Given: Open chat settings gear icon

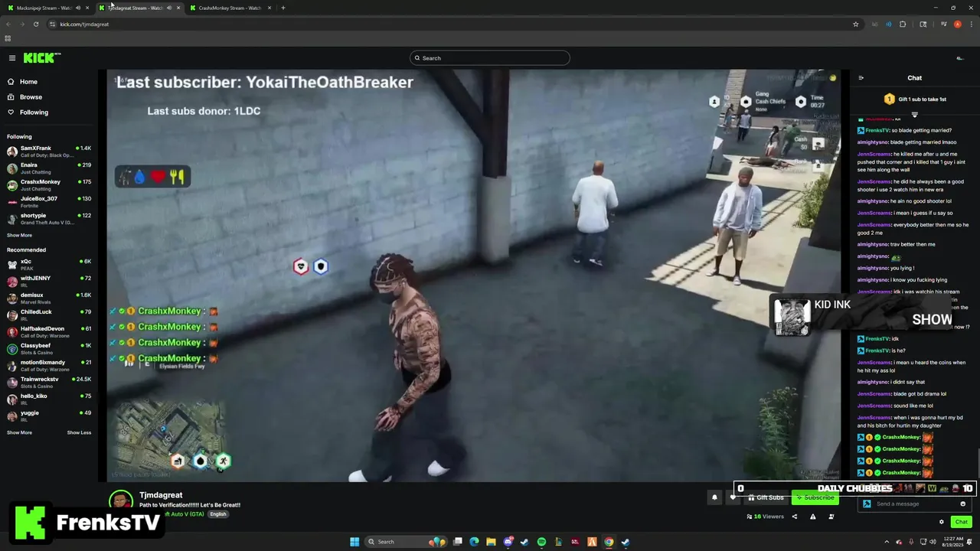Looking at the screenshot, I should click(942, 522).
